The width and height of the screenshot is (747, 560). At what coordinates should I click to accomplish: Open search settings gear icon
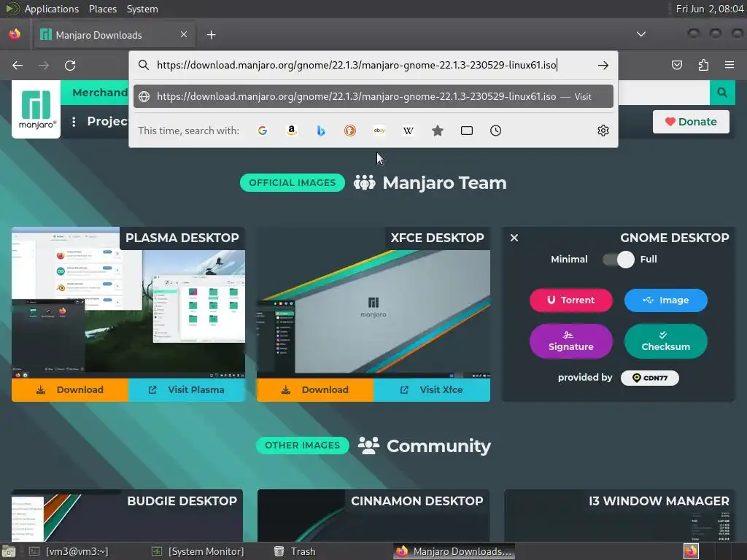click(603, 131)
